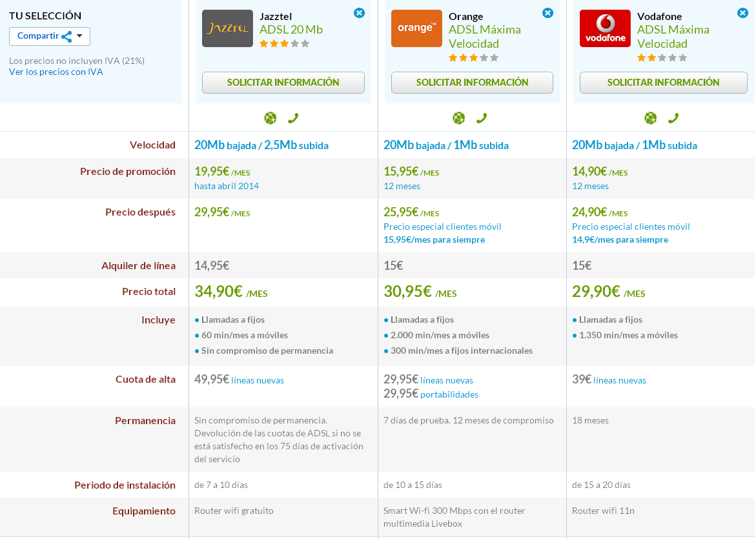
Task: Click the Vodafone star rating
Action: point(662,58)
